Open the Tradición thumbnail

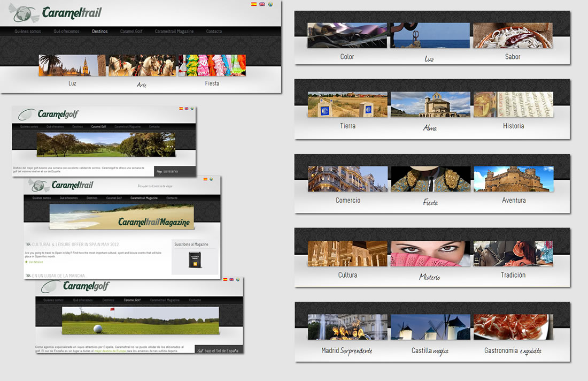(513, 253)
